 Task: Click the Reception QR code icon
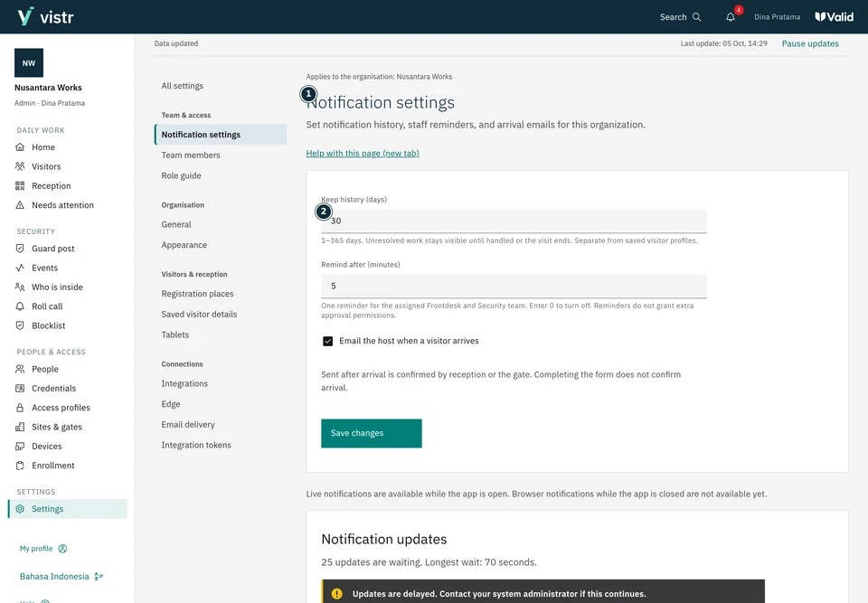pos(20,186)
